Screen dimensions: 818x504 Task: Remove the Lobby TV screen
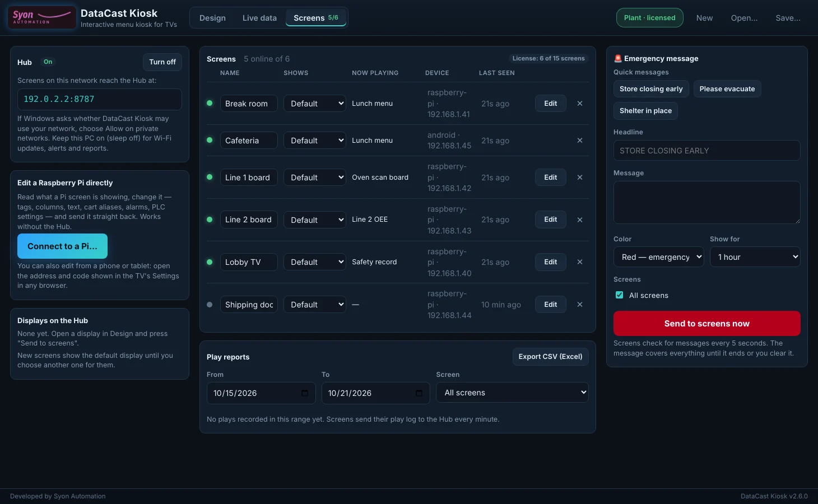point(580,262)
